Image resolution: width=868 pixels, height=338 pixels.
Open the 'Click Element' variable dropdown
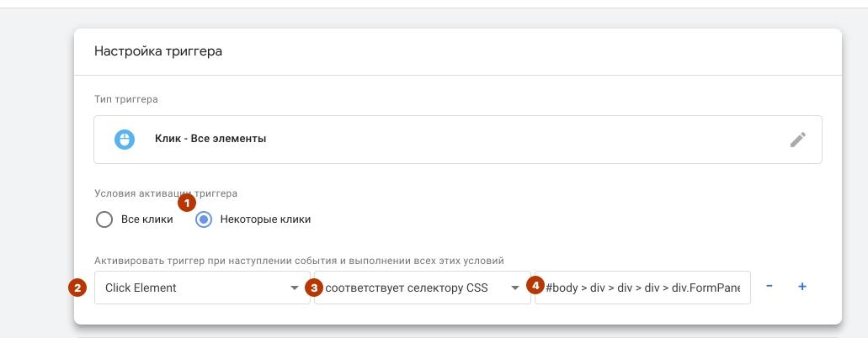[202, 288]
